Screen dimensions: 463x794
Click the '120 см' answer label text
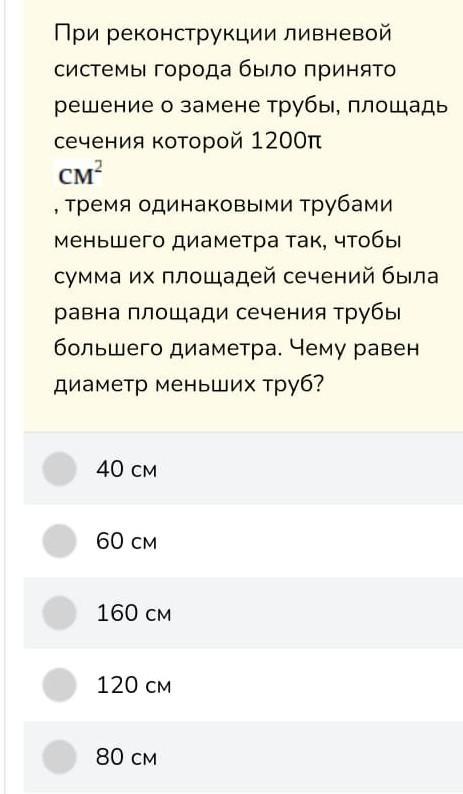click(134, 685)
